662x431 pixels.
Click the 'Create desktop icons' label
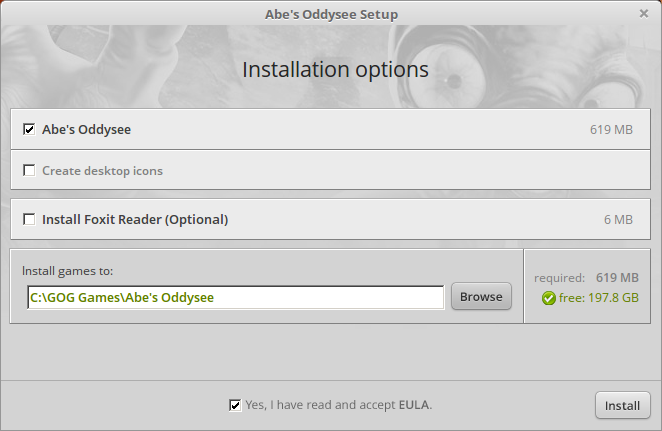pyautogui.click(x=102, y=171)
